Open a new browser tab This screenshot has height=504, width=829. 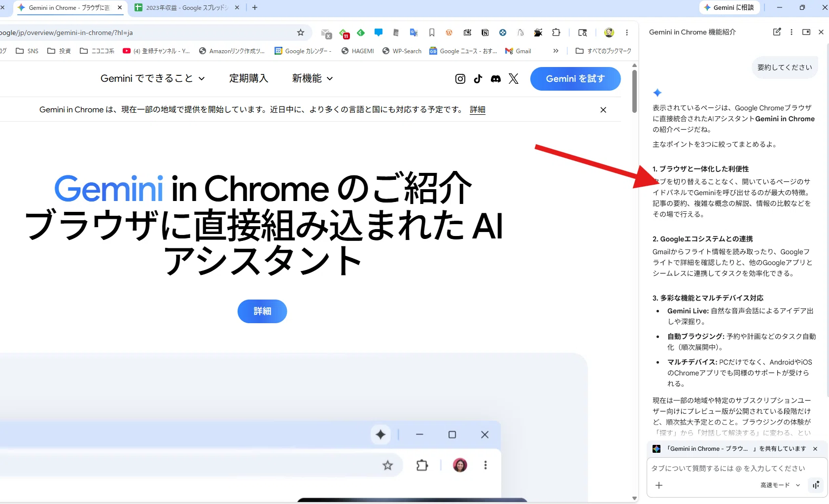(x=255, y=8)
